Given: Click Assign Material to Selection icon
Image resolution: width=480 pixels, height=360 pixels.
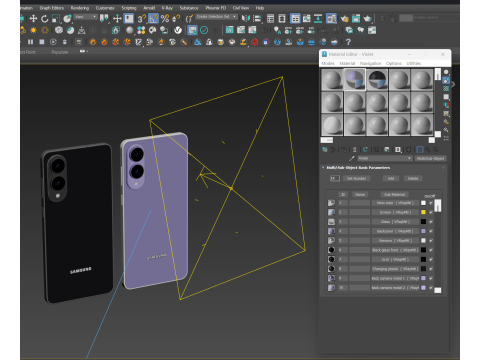Looking at the screenshot, I should click(344, 150).
